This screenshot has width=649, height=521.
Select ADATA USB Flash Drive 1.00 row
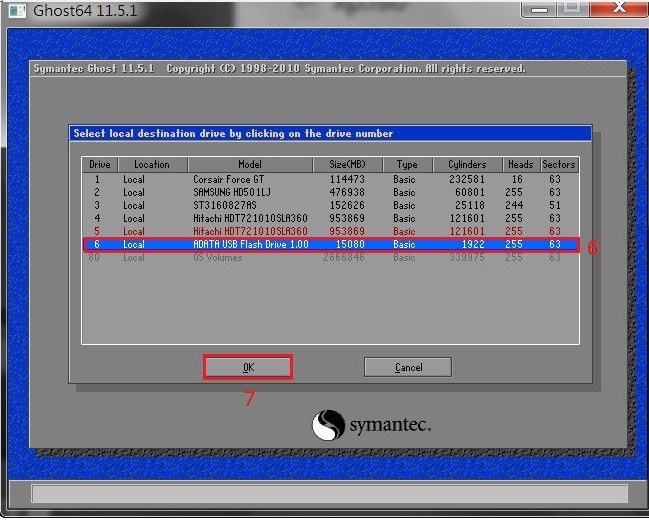tap(330, 244)
